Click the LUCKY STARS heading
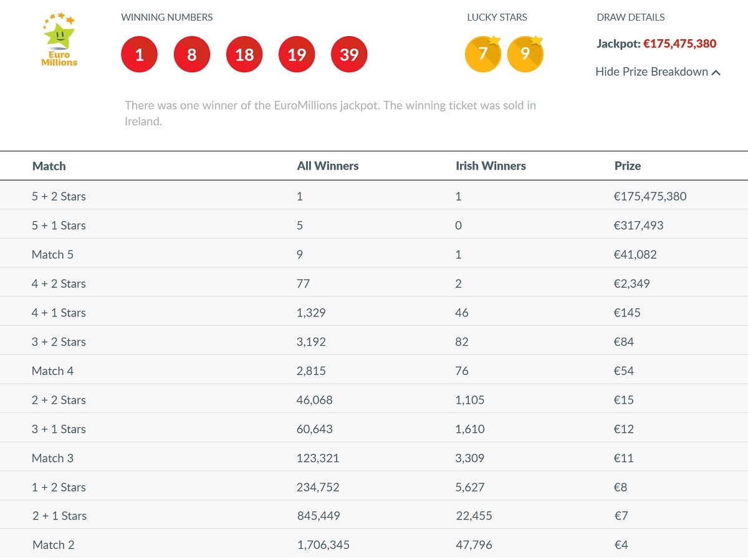Viewport: 748px width, 560px height. pyautogui.click(x=496, y=17)
